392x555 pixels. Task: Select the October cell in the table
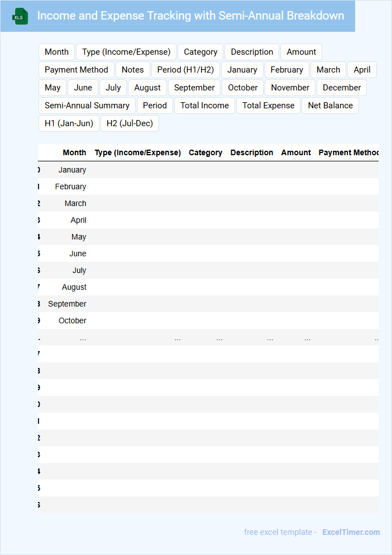click(x=72, y=320)
